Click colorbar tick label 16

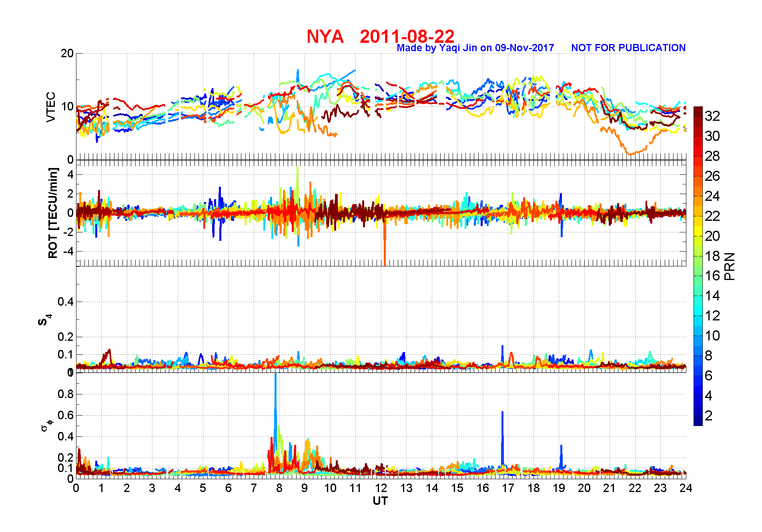(712, 276)
